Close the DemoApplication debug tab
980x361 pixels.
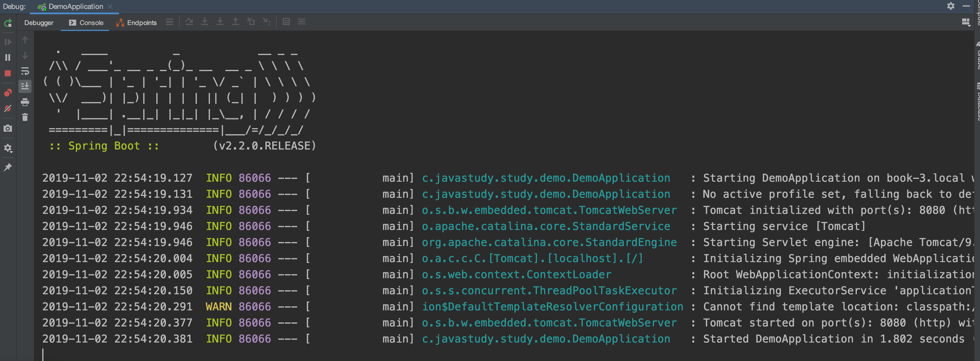[x=110, y=7]
